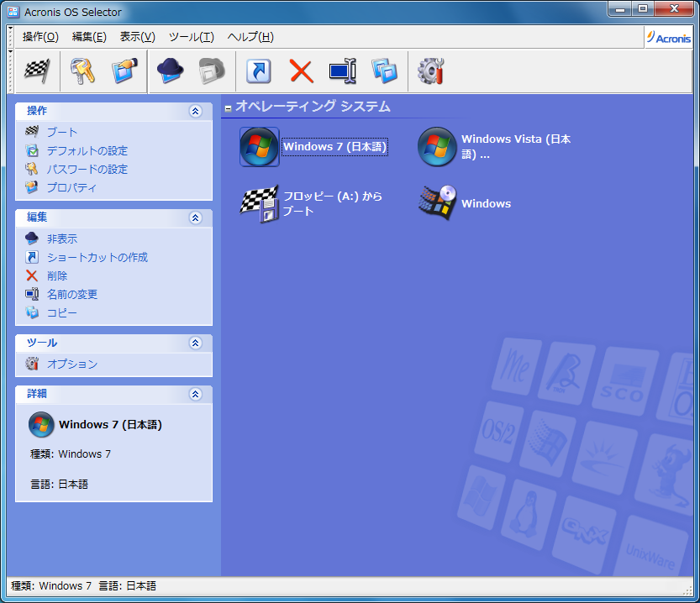Click the 言語: 日本語 detail line
This screenshot has height=603, width=700.
(x=59, y=485)
